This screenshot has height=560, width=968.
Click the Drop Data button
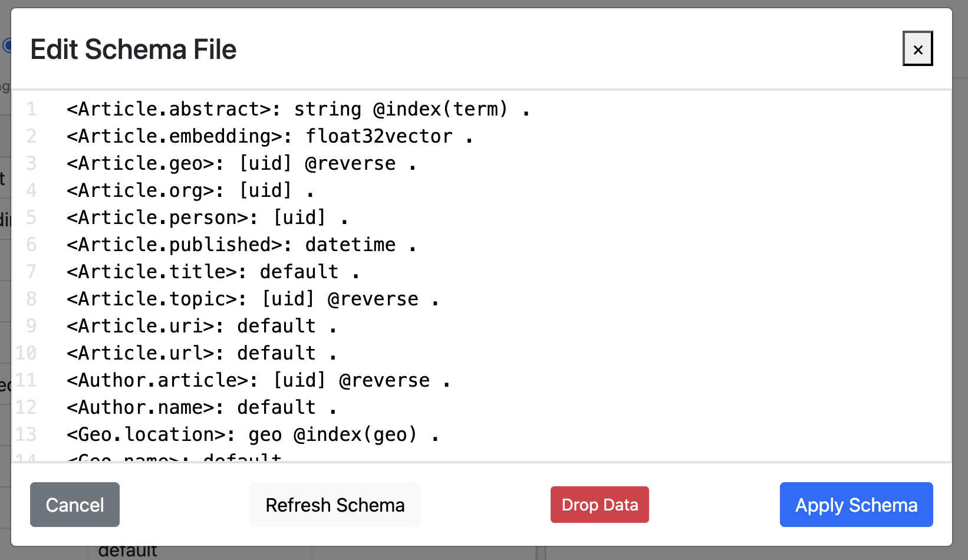coord(599,505)
